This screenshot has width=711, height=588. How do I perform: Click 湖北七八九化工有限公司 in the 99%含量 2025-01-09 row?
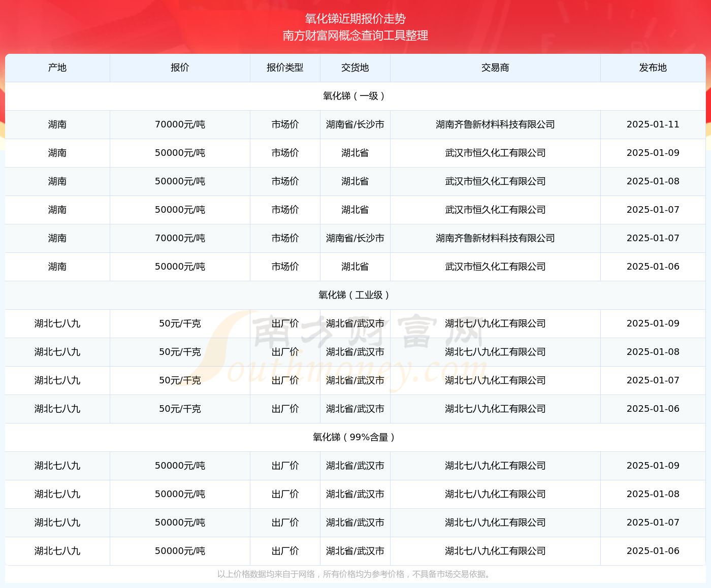(x=495, y=466)
